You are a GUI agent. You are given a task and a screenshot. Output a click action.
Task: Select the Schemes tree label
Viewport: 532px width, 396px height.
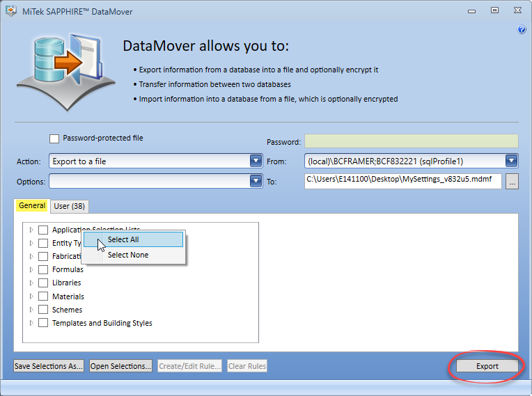tap(67, 310)
